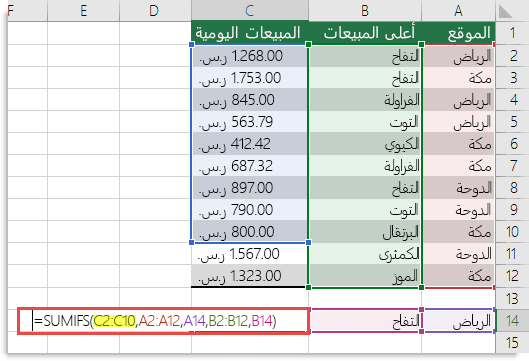Viewport: 529px width, 361px height.
Task: Click cell with 1.753.00 value
Action: 250,78
